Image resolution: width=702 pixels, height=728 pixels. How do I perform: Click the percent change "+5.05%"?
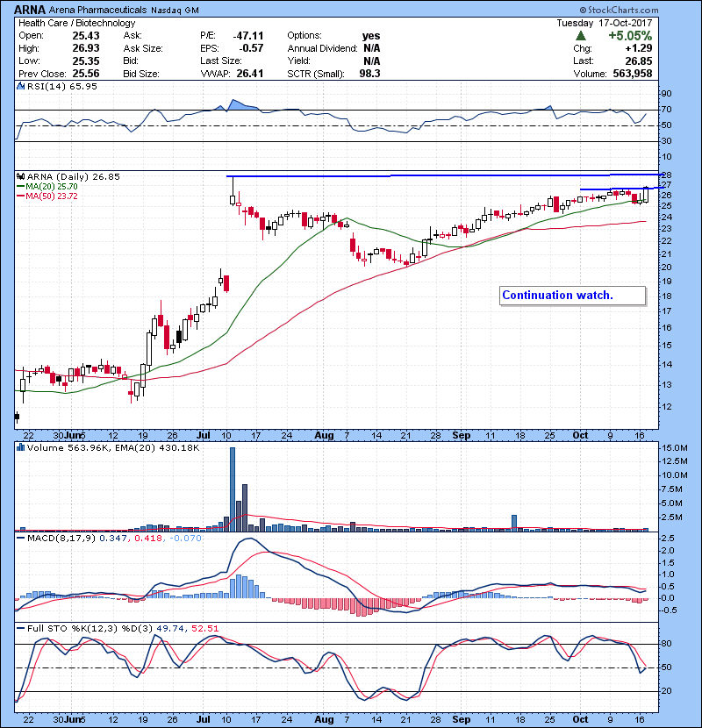pos(630,36)
